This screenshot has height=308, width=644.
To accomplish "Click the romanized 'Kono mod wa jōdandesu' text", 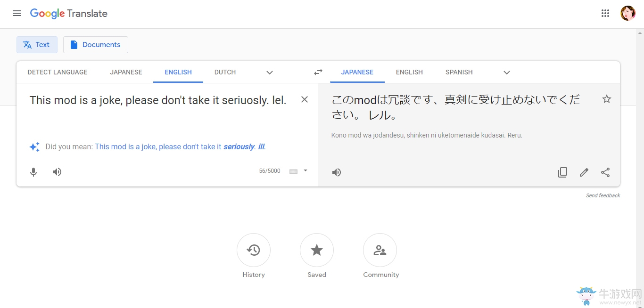I will click(x=427, y=135).
